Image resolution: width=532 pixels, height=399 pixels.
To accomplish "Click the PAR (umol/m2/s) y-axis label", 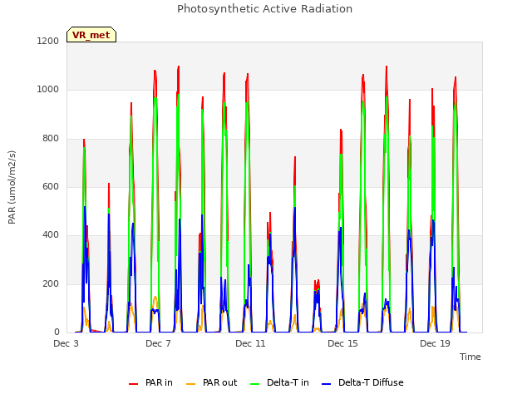I will pyautogui.click(x=12, y=187).
